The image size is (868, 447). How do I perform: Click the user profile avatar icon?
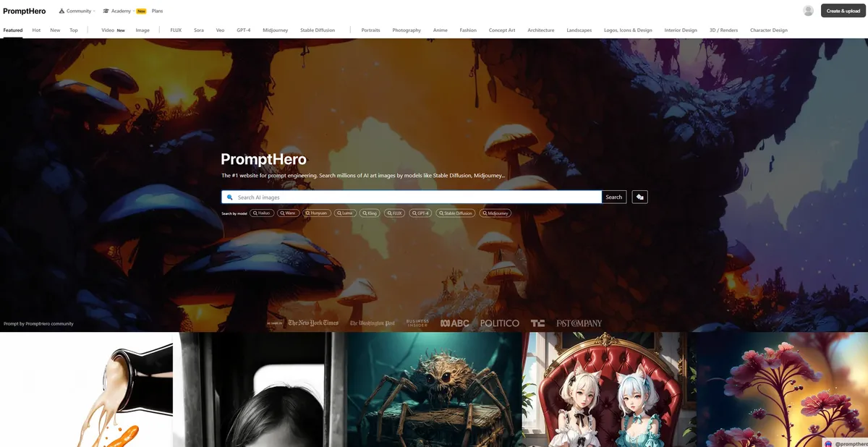808,11
